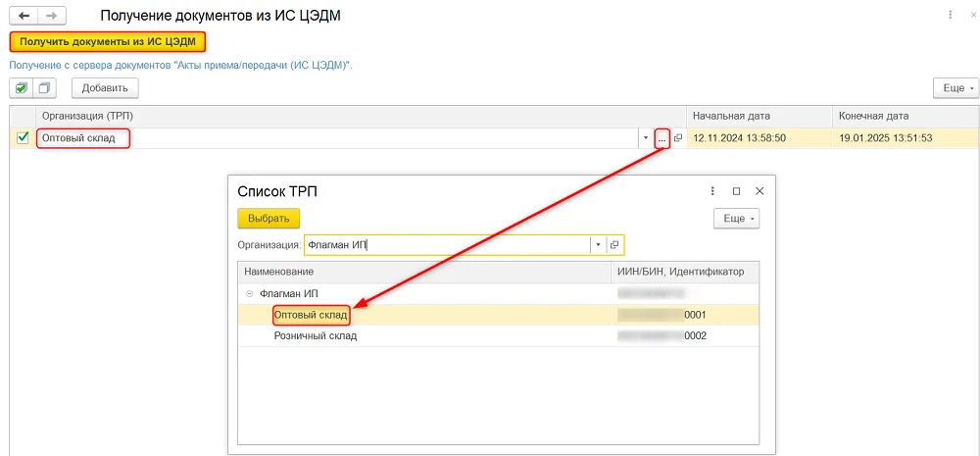Click the start date 12.11.2024 13:58:50

pos(759,138)
